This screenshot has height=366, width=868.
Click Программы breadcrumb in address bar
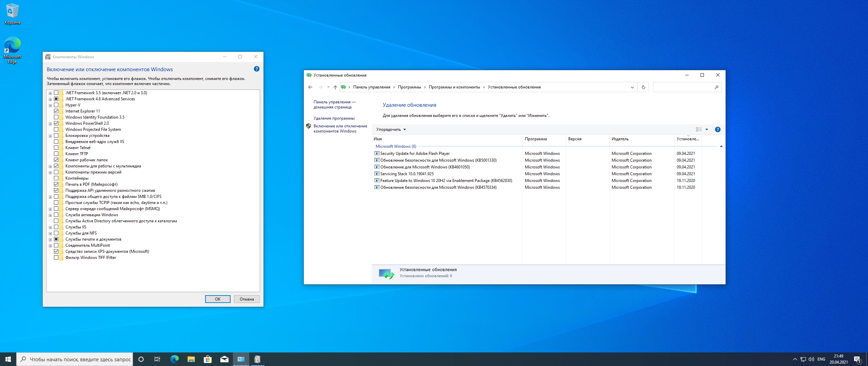coord(409,87)
